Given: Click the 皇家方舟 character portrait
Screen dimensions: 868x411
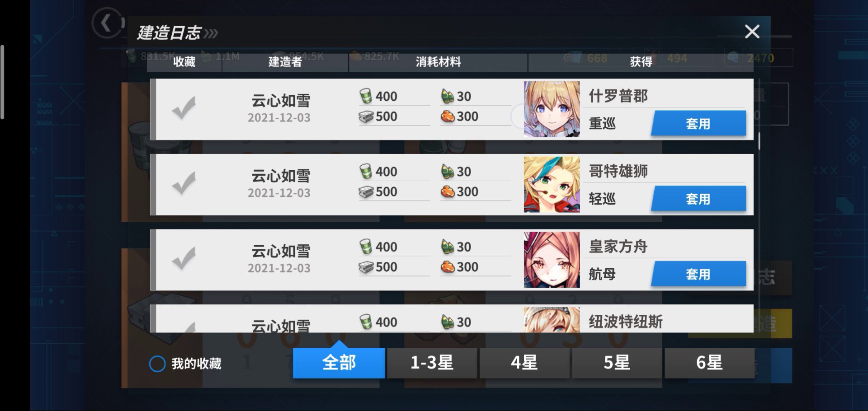Looking at the screenshot, I should coord(552,260).
